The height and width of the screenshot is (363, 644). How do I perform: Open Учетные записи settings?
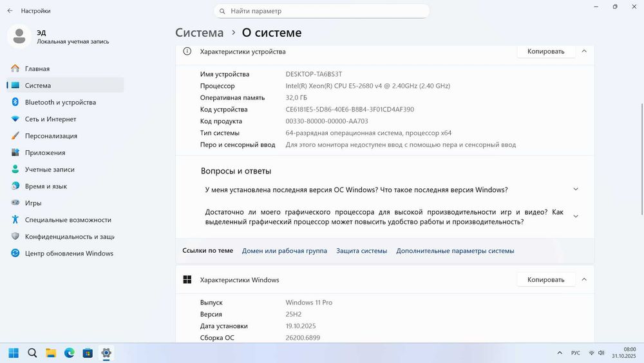(65, 170)
